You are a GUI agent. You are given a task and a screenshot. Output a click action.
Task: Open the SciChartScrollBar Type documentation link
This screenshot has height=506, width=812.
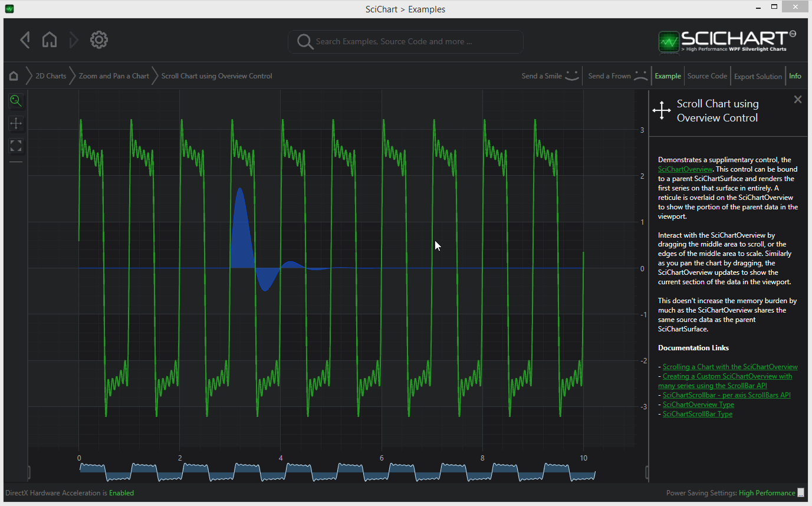coord(698,413)
